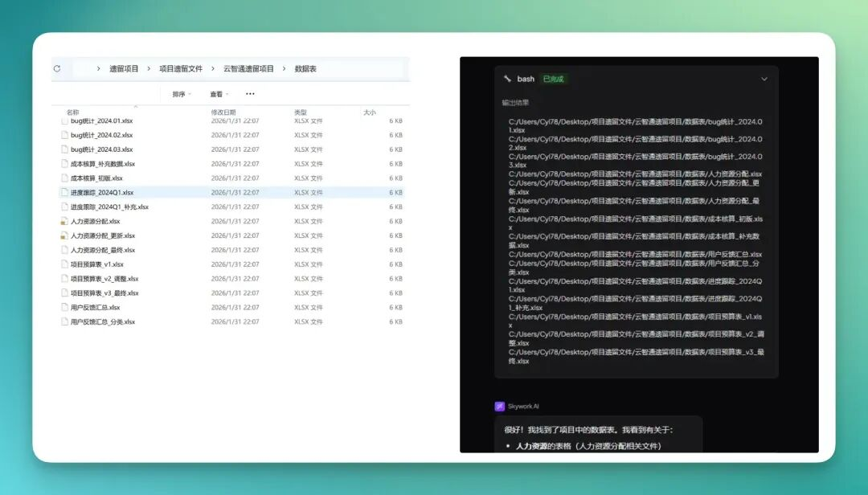Expand the chevron after 云智通遗留项目 breadcrumb
This screenshot has height=495, width=868.
(285, 69)
